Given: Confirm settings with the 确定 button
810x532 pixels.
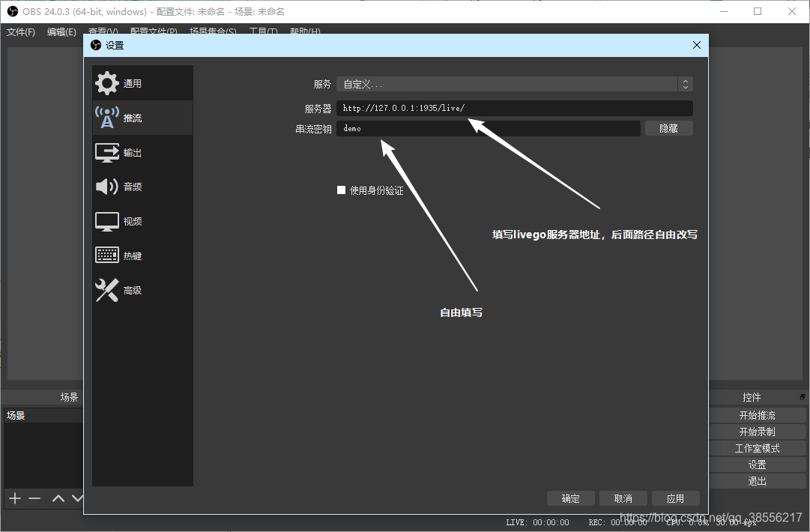Looking at the screenshot, I should tap(571, 498).
